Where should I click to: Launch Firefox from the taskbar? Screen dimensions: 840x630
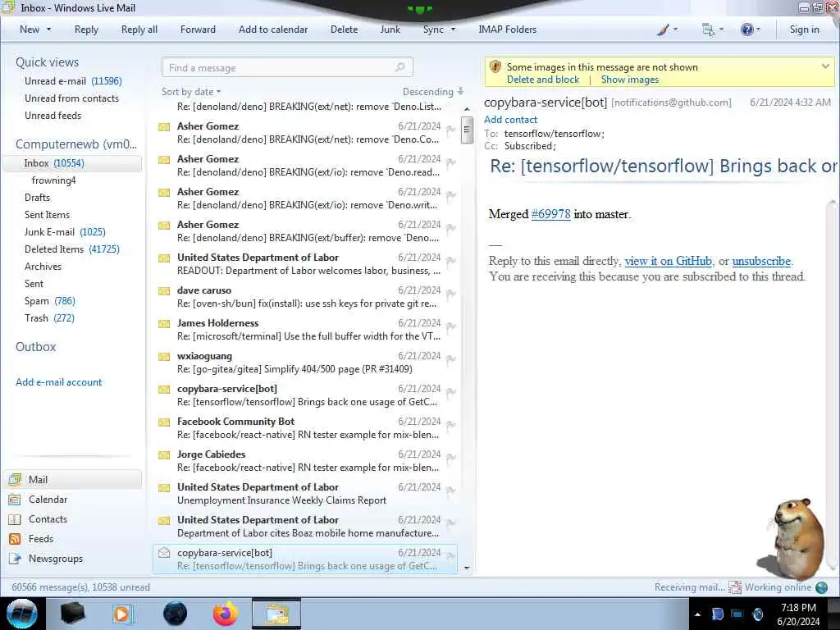[x=226, y=614]
